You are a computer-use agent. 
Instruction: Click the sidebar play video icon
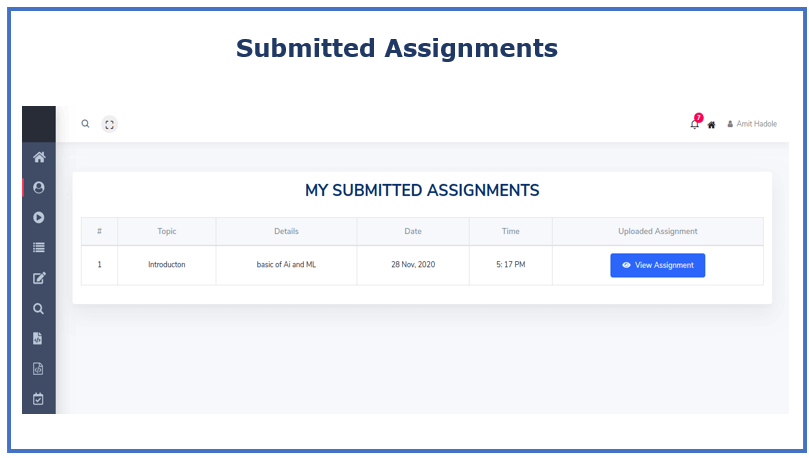(x=39, y=218)
